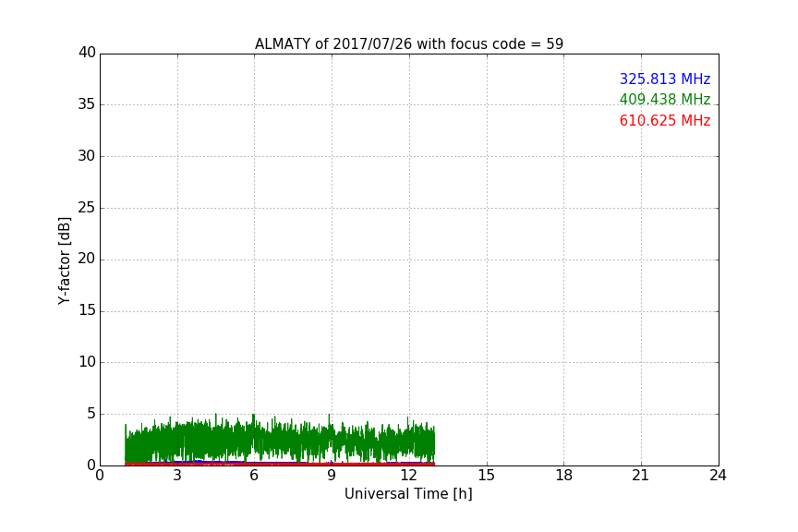Click the x-axis tick label 12
Image resolution: width=798 pixels, height=532 pixels.
(409, 476)
